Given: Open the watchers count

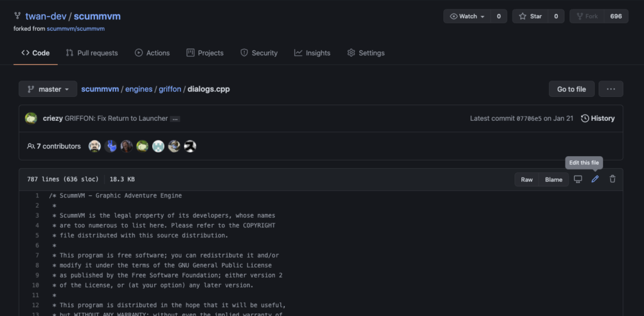Looking at the screenshot, I should tap(499, 16).
